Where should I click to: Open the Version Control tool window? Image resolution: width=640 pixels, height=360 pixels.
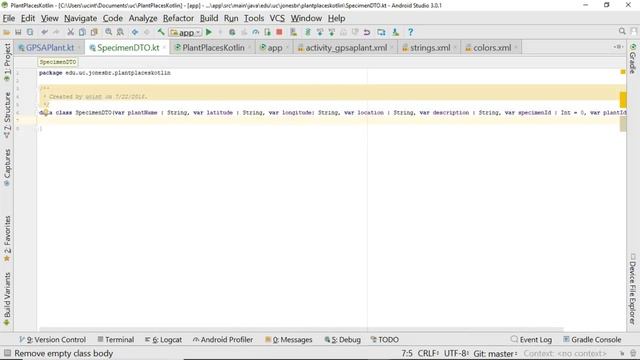coord(53,340)
